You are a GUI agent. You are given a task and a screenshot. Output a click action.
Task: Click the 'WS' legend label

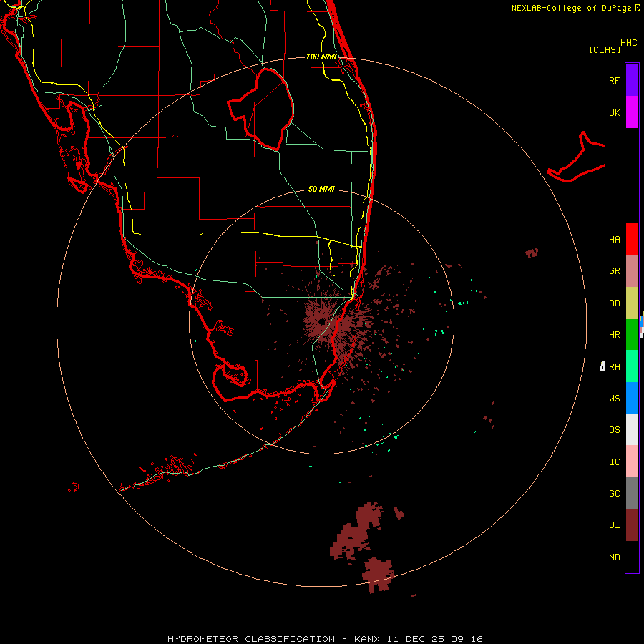click(x=614, y=399)
